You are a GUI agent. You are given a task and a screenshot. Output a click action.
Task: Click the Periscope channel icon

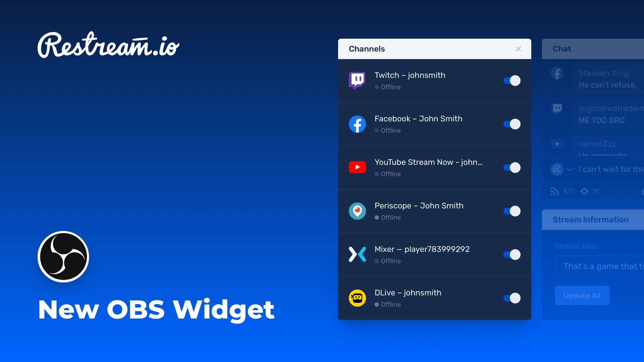(x=358, y=211)
